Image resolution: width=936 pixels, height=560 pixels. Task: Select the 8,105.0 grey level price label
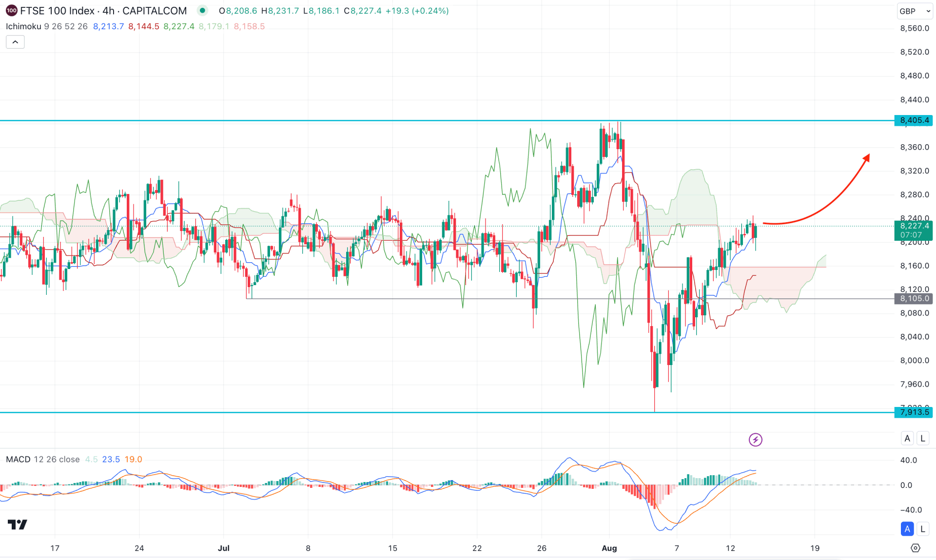(914, 299)
